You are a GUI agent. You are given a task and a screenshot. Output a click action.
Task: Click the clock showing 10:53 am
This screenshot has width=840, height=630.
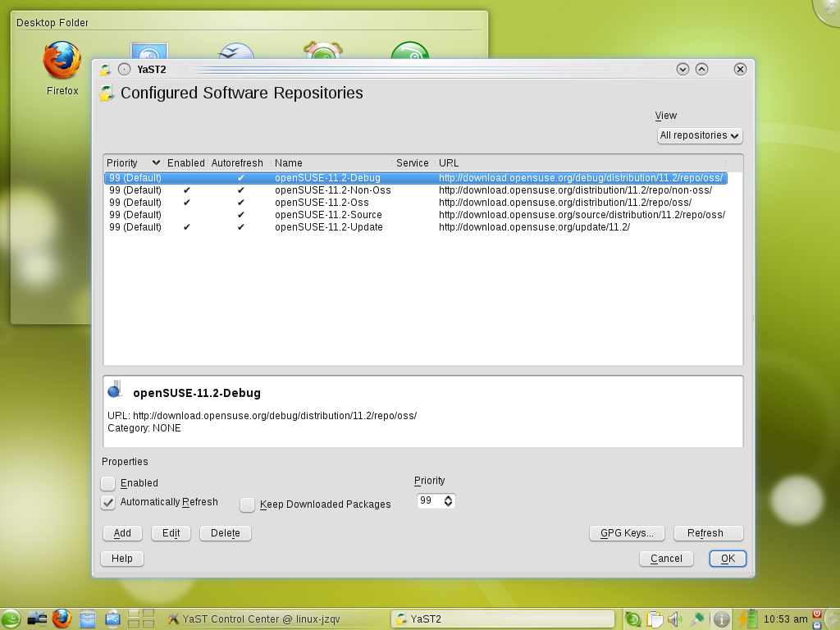pos(785,619)
